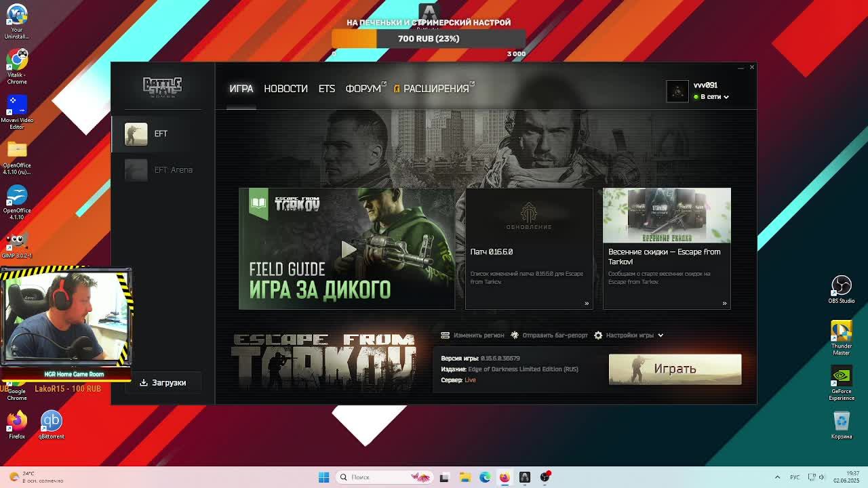Expand the В сети status dropdown

click(712, 97)
